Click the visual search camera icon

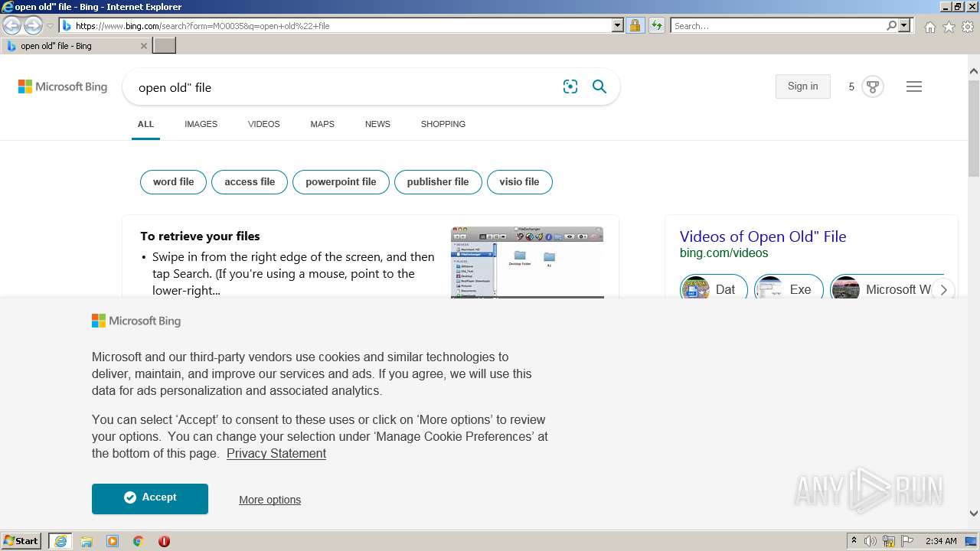tap(570, 86)
